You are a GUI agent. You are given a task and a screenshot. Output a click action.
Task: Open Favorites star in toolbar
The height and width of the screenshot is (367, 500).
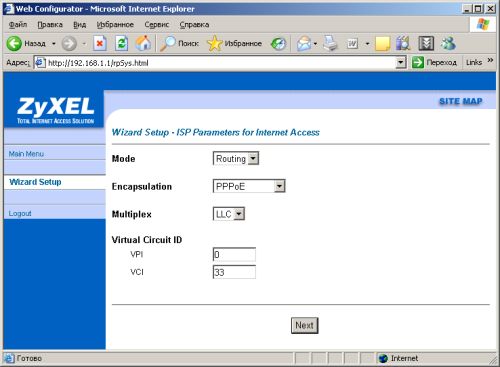click(x=214, y=44)
